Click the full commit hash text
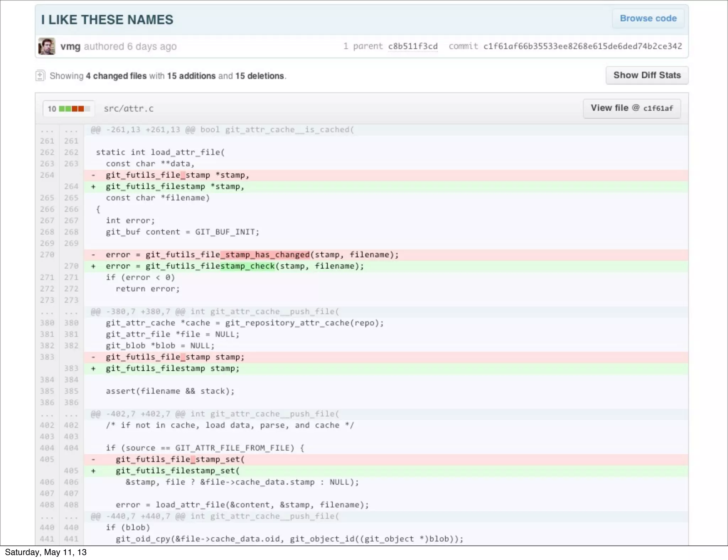 click(x=582, y=46)
